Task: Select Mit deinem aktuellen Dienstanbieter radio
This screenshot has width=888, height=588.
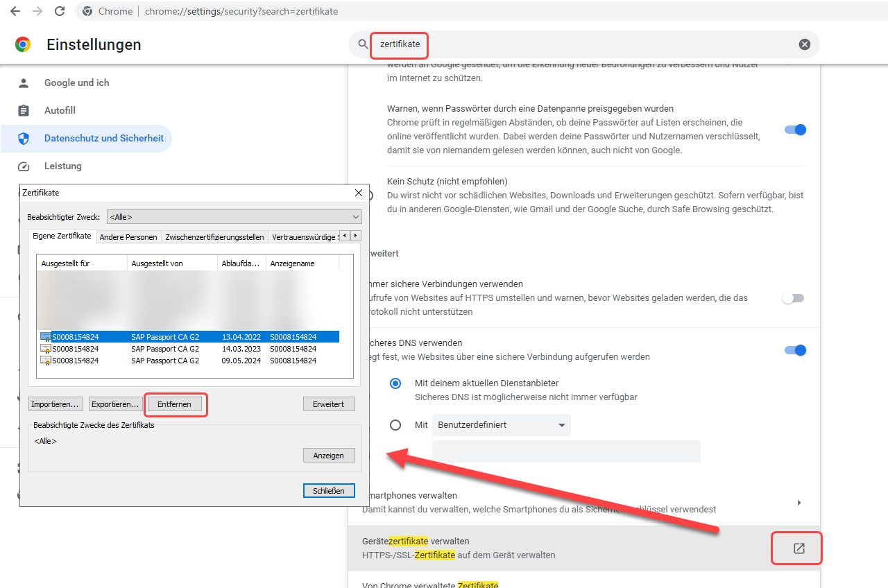Action: point(395,383)
